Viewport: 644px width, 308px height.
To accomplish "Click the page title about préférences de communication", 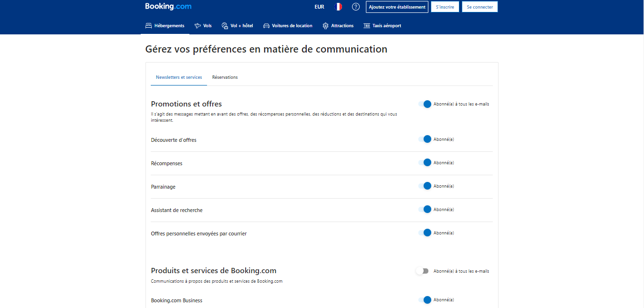I will click(266, 49).
